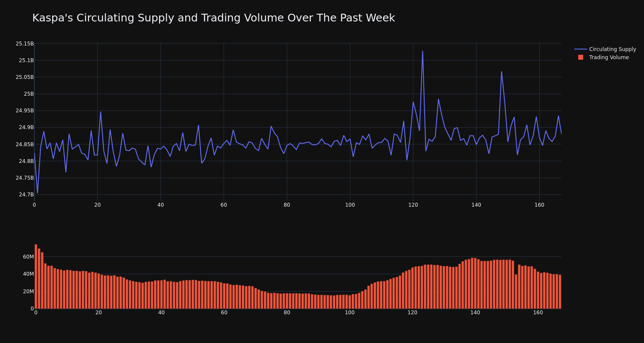Toggle the Circulating Supply legend entry
The image size is (644, 343).
[605, 49]
